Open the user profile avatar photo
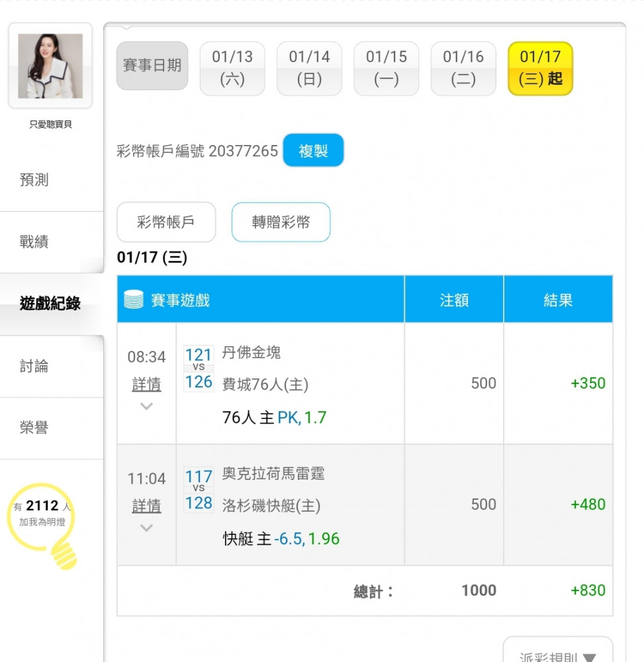The width and height of the screenshot is (644, 662). 50,66
